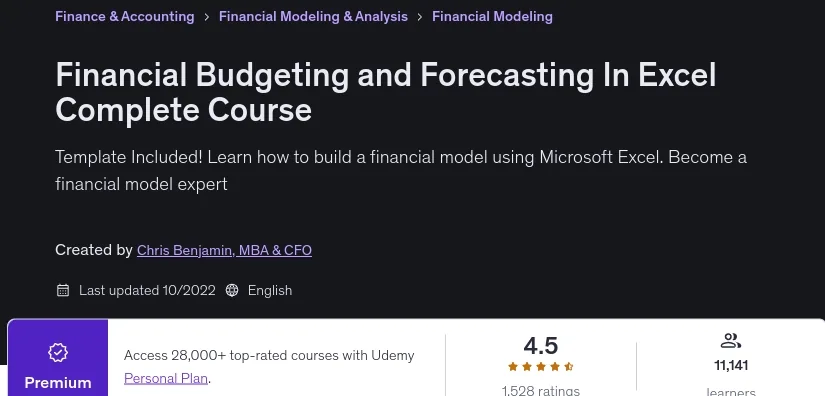This screenshot has width=825, height=396.
Task: Open the Personal Plan link
Action: 166,378
